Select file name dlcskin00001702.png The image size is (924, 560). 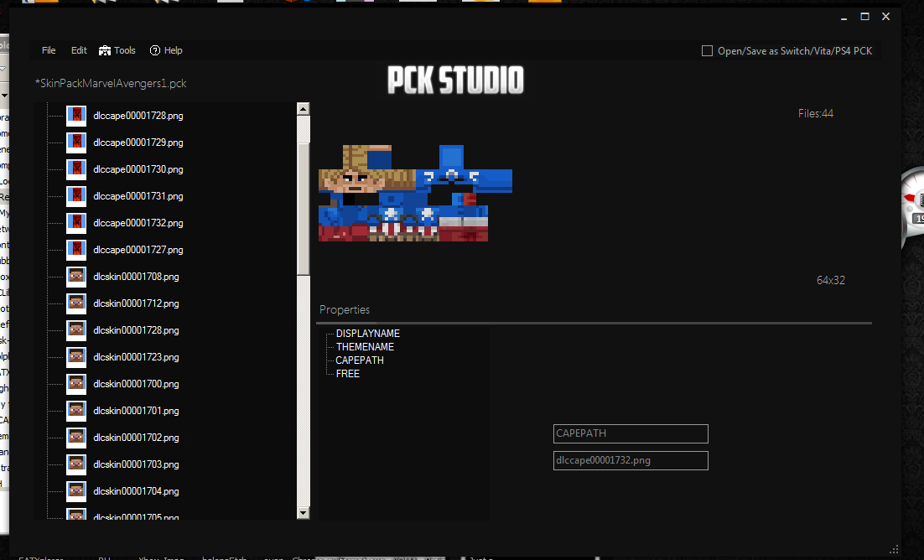tap(136, 438)
